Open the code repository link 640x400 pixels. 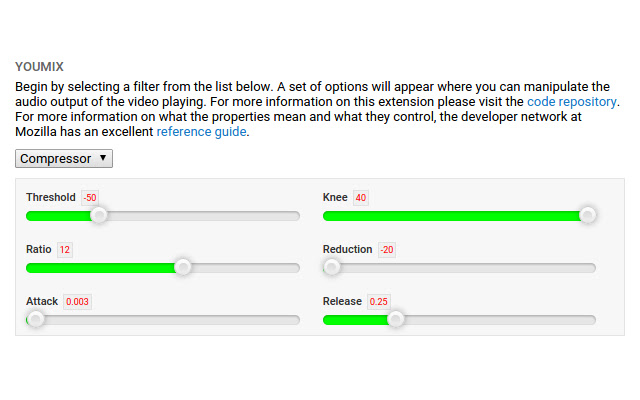572,101
